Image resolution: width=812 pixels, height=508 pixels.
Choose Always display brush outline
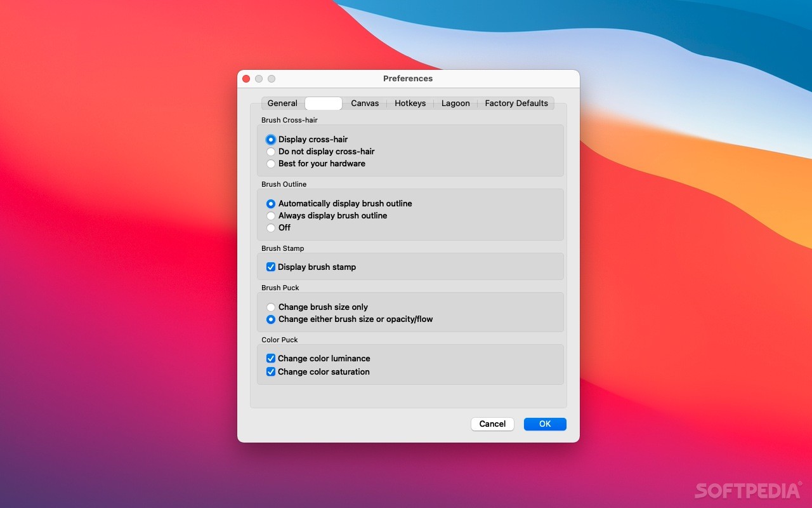[x=271, y=216]
